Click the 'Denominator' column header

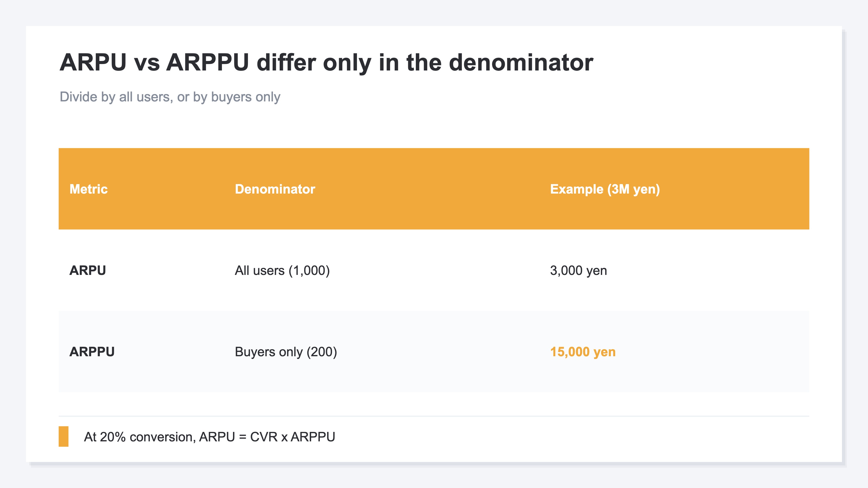pyautogui.click(x=275, y=189)
